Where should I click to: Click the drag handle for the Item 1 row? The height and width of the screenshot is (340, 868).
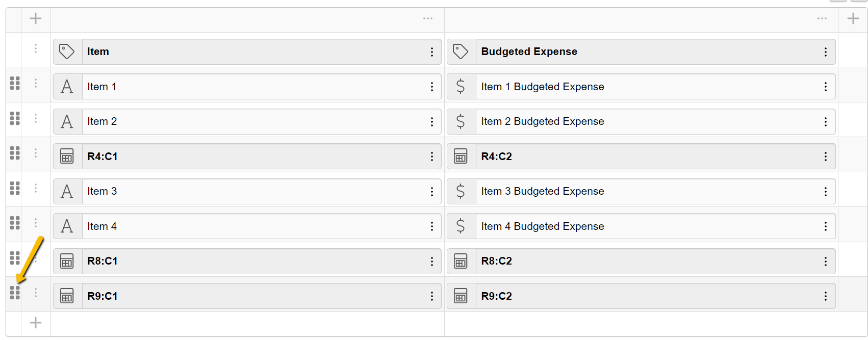[15, 83]
